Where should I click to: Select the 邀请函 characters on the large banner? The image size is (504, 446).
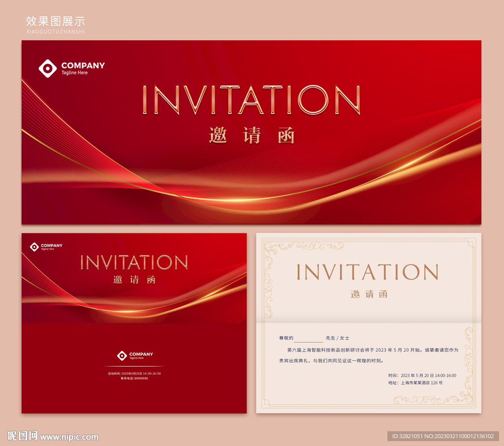coord(252,135)
